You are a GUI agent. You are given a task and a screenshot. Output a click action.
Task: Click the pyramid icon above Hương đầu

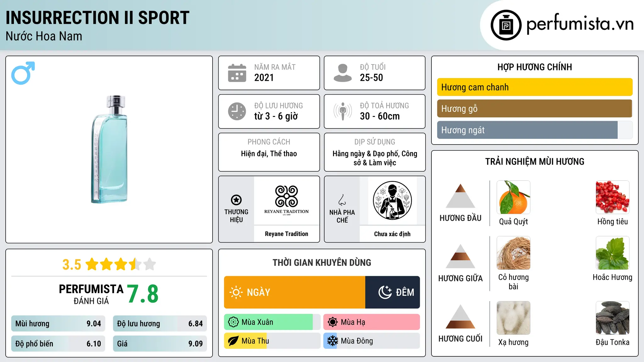pos(460,196)
